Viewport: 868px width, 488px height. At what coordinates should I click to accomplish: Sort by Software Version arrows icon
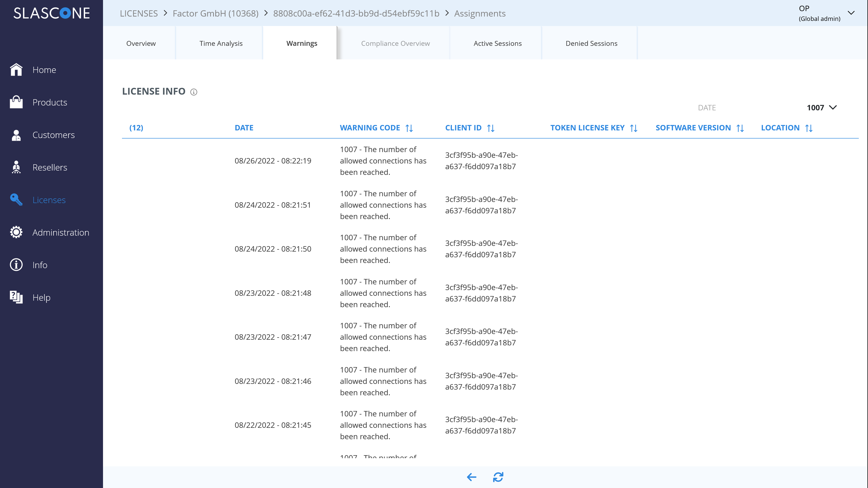click(740, 128)
